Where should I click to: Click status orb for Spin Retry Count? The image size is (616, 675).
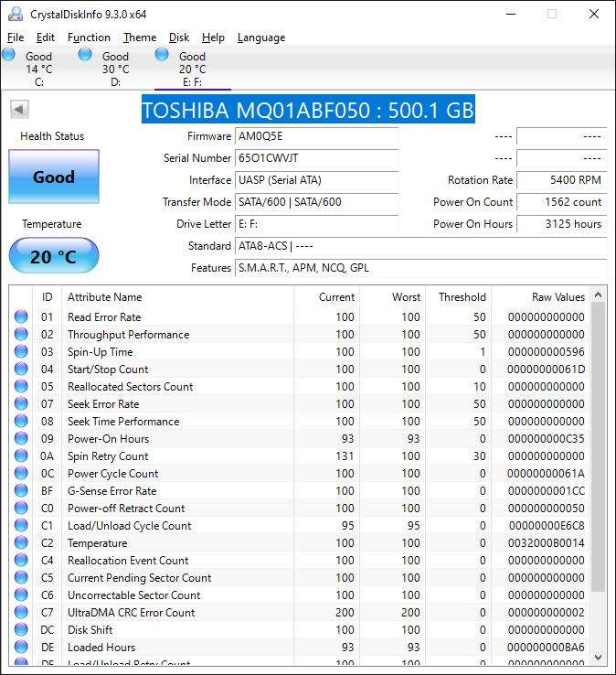(21, 455)
